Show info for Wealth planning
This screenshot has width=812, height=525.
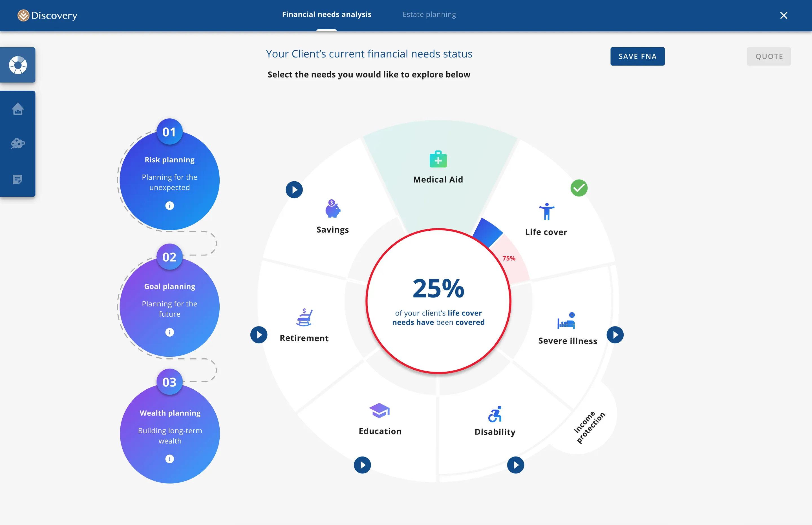(169, 459)
